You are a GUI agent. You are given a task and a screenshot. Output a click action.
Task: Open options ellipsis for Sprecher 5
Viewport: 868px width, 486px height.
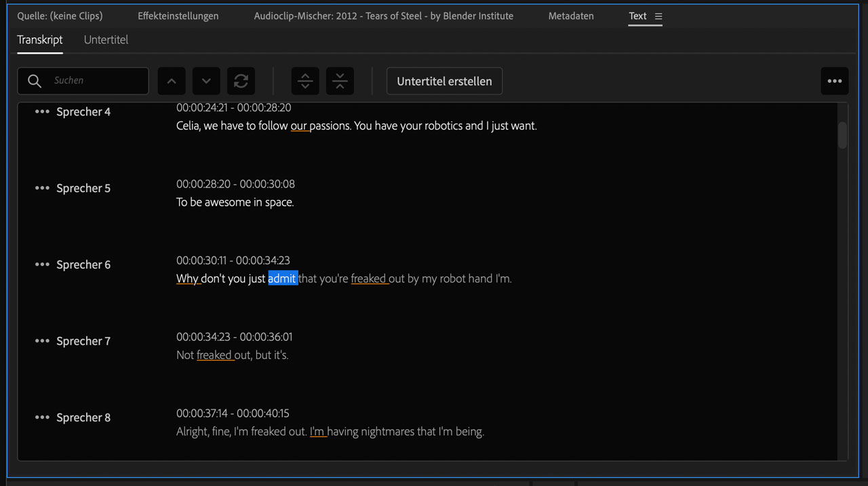click(x=42, y=188)
